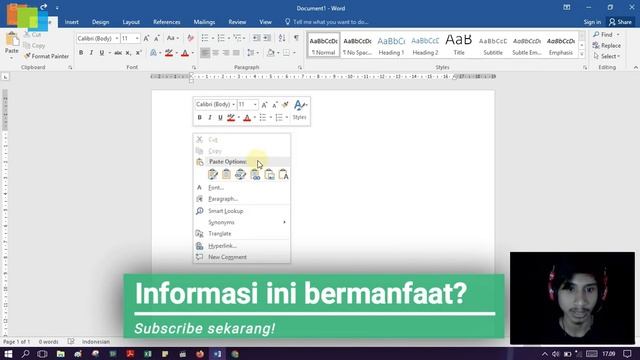Apply the Title style from gallery
The image size is (640, 360).
coord(459,45)
